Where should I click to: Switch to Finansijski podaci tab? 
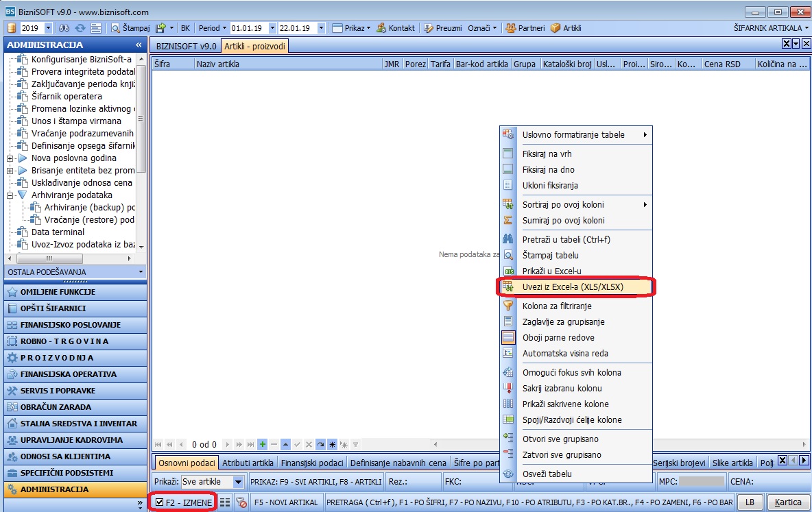click(x=312, y=463)
